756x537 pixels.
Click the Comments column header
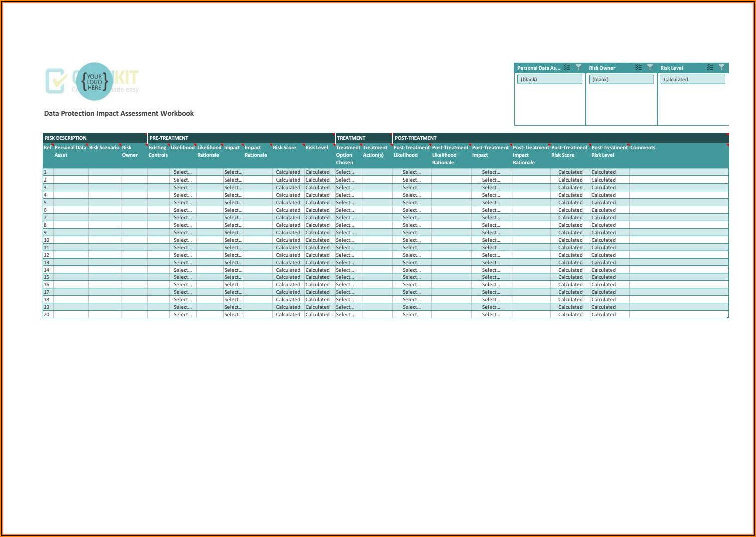[642, 148]
